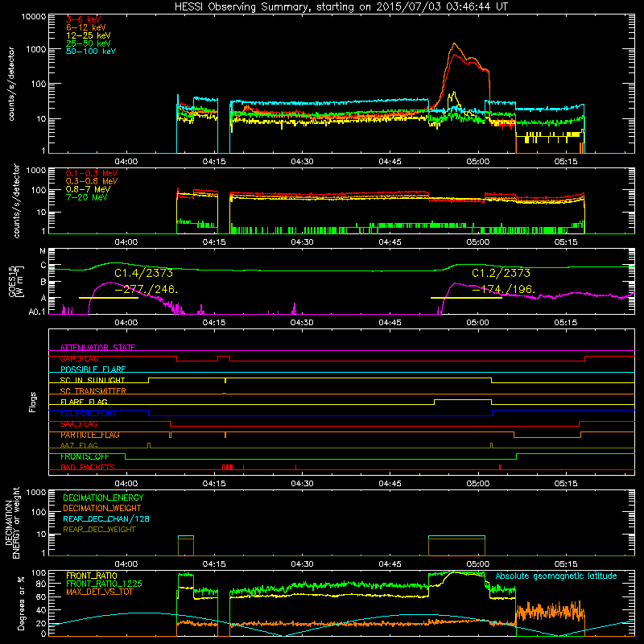Click the B class tick label on GOES plot
Screen dimensions: 644x644
(x=43, y=283)
